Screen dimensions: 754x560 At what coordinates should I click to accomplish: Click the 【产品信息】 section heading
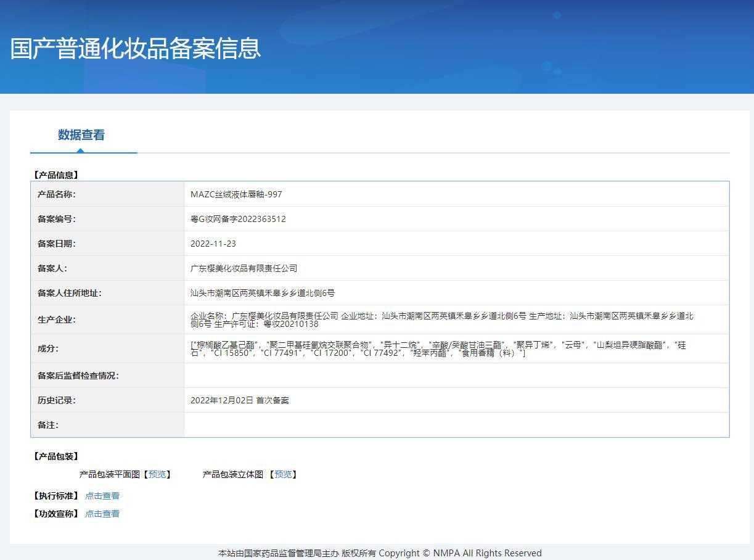coord(55,175)
